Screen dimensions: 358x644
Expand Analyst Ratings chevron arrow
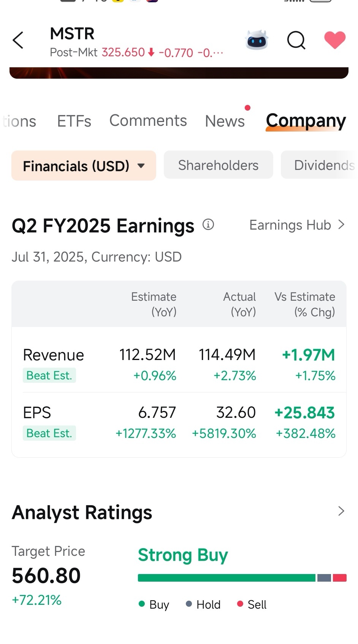coord(341,511)
